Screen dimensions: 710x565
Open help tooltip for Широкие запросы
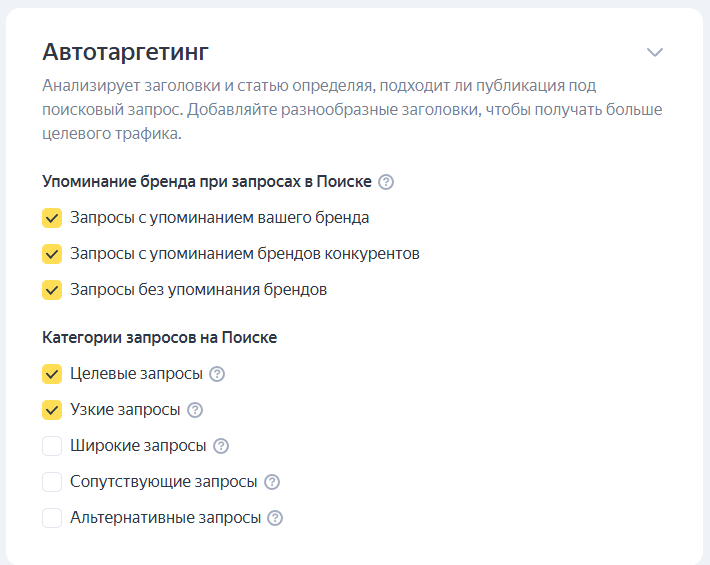click(221, 446)
